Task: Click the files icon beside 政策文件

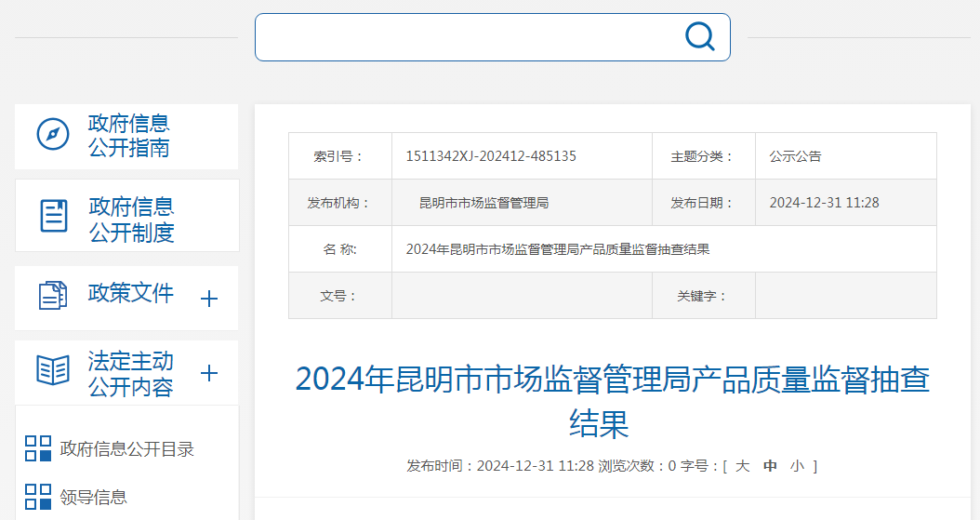Action: click(53, 296)
